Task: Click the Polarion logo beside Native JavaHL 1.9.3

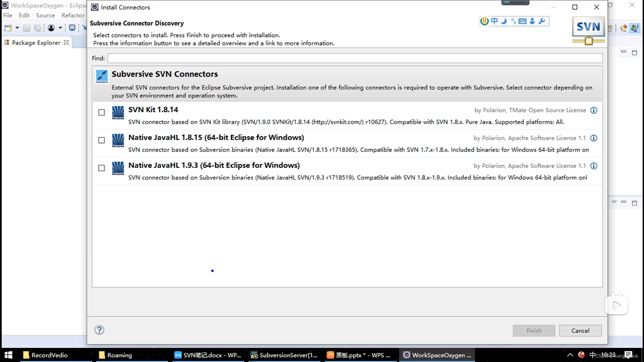Action: click(x=118, y=168)
